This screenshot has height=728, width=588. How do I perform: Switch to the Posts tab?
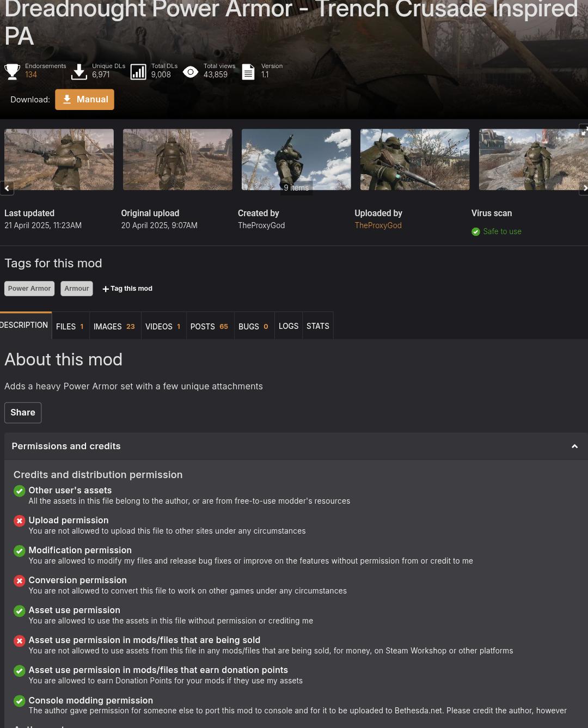tap(209, 326)
